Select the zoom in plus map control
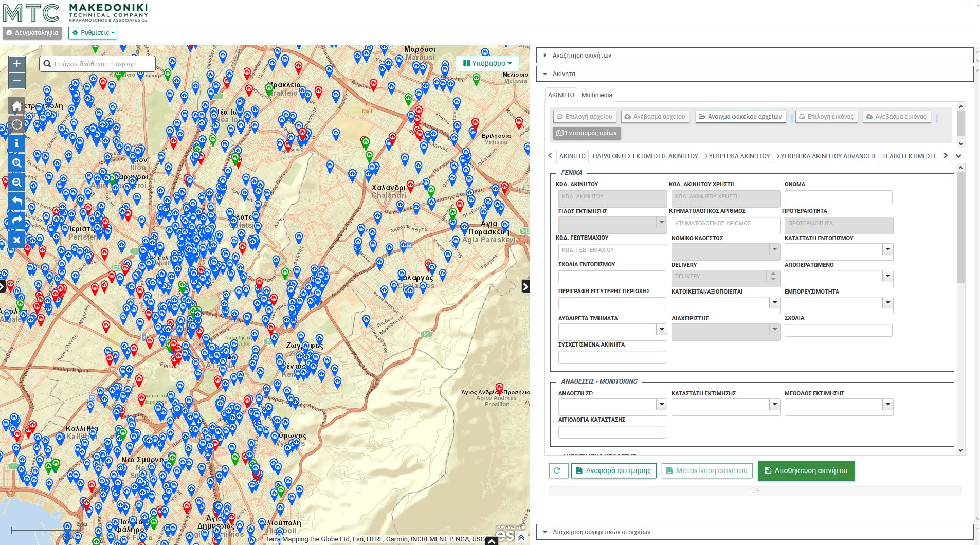The width and height of the screenshot is (980, 545). (x=17, y=64)
